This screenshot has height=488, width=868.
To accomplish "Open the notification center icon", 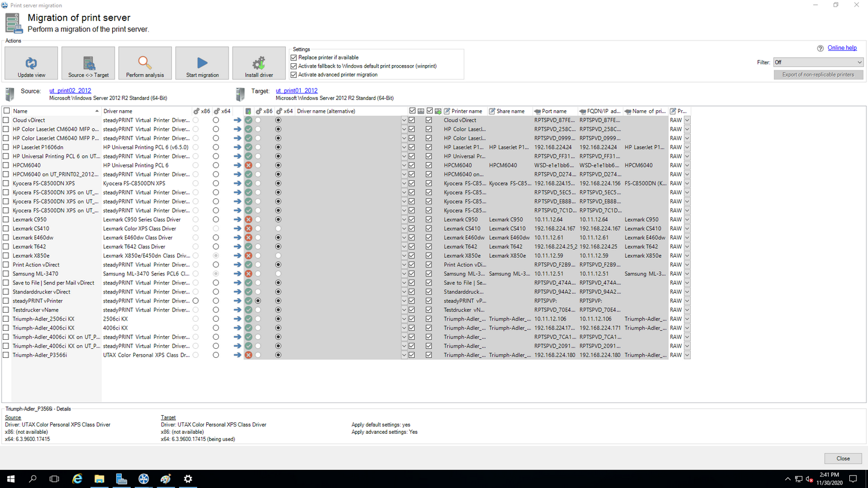I will pyautogui.click(x=854, y=479).
